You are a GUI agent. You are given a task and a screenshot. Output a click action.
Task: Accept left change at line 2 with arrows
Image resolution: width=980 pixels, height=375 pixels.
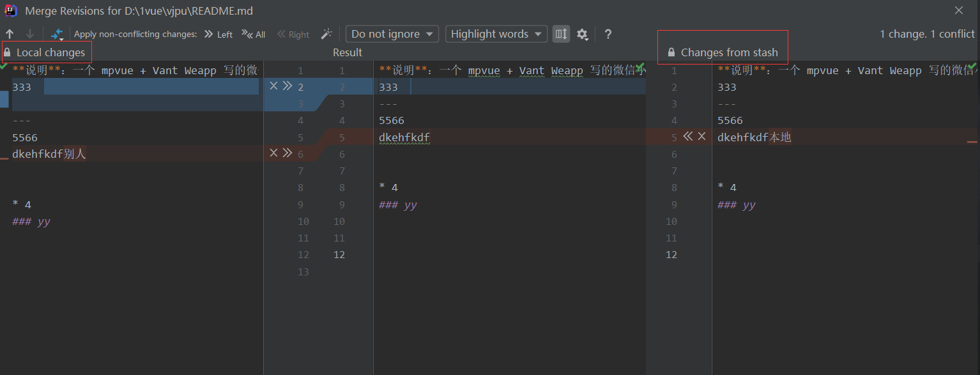[287, 86]
